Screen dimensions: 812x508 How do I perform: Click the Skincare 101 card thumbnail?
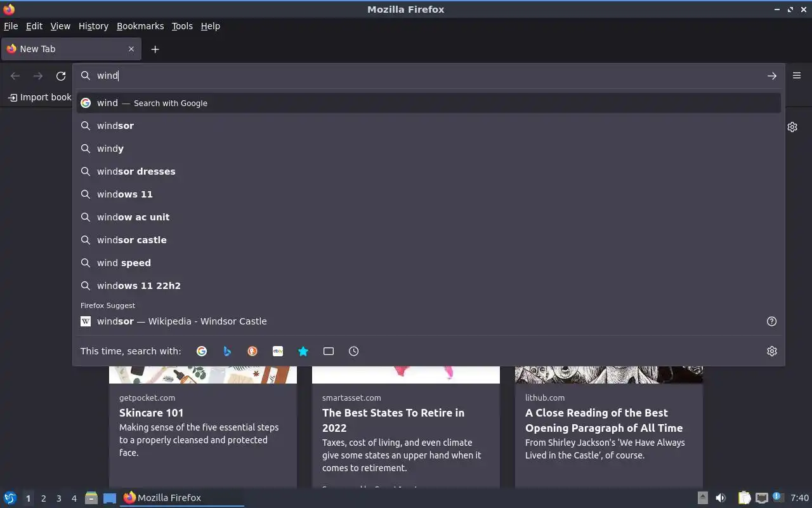tap(203, 375)
